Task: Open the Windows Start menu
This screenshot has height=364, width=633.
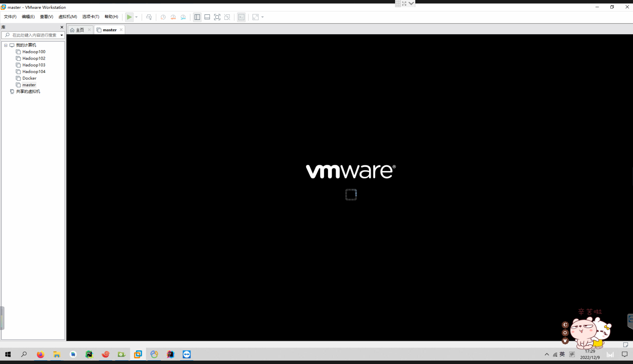Action: click(x=8, y=354)
